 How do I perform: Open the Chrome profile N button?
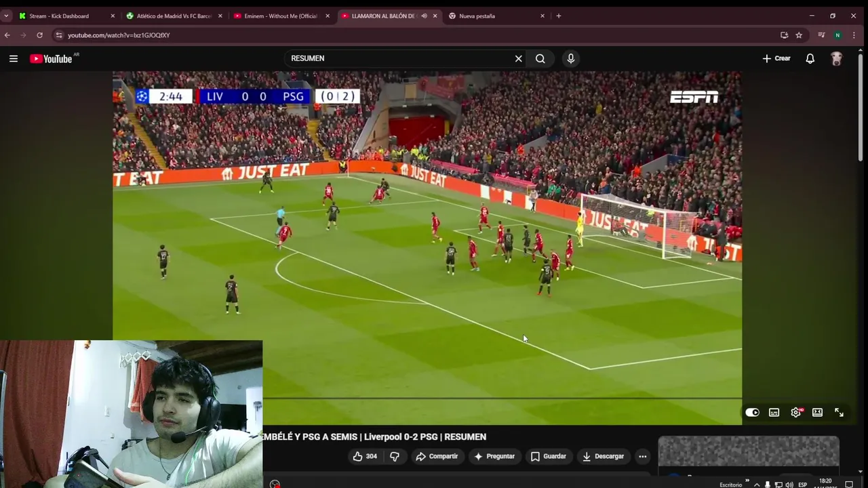click(x=837, y=35)
